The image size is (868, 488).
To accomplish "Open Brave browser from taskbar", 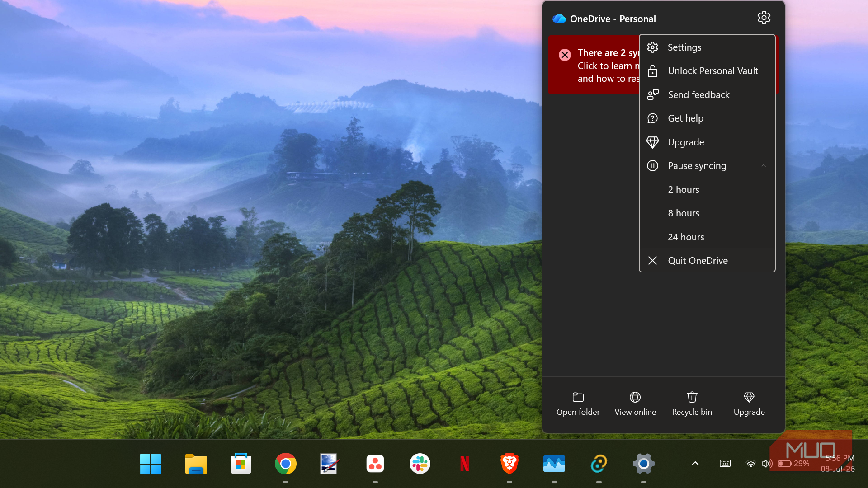I will point(509,464).
